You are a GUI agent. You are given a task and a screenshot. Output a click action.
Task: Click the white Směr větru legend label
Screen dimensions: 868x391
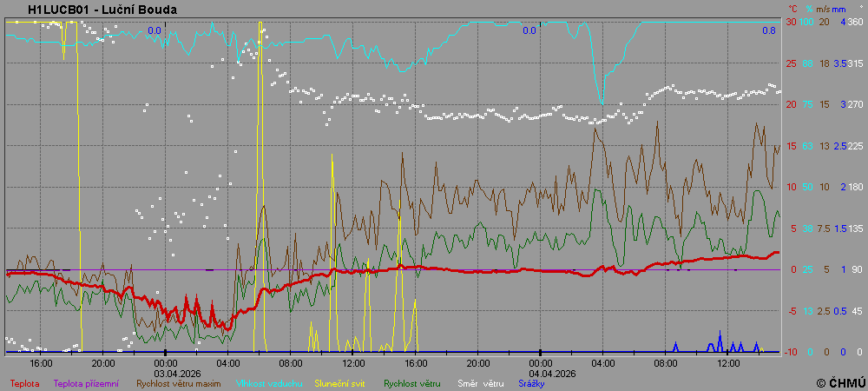(478, 382)
